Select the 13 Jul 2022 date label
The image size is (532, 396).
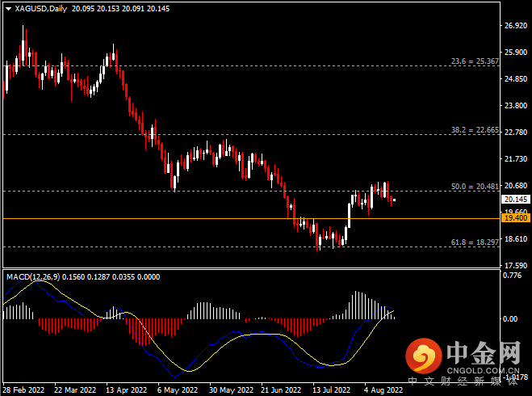[x=331, y=390]
